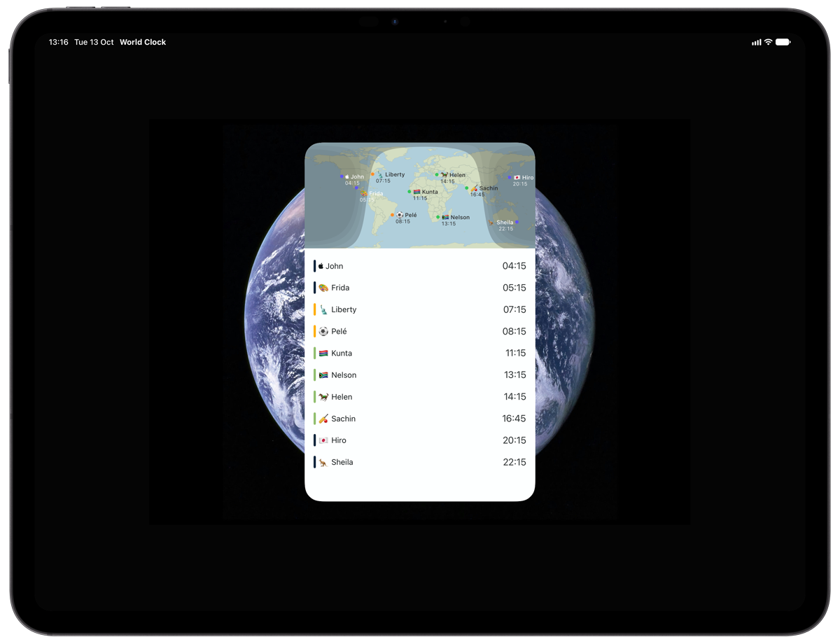Viewport: 840px width, 644px height.
Task: Select the Hiro name in the list
Action: point(339,440)
